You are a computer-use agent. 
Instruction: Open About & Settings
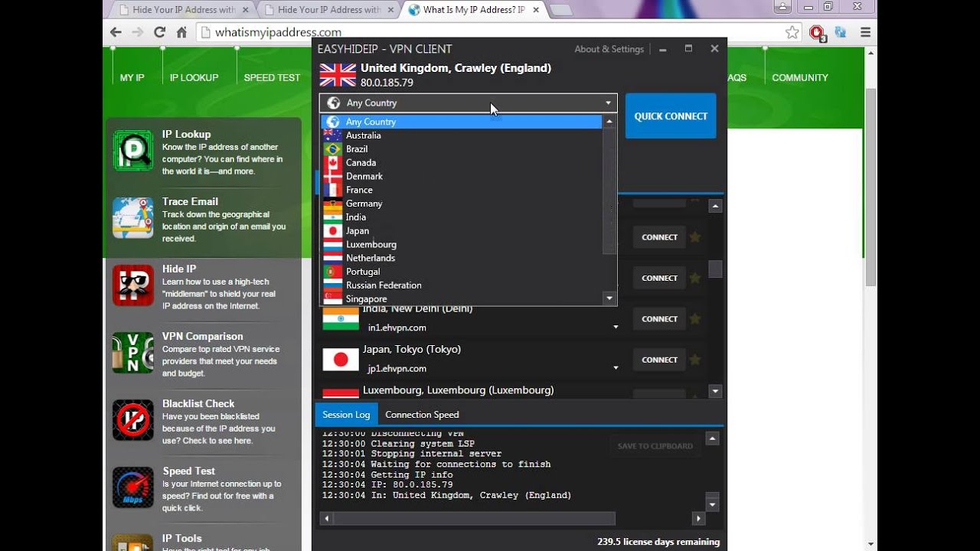609,49
